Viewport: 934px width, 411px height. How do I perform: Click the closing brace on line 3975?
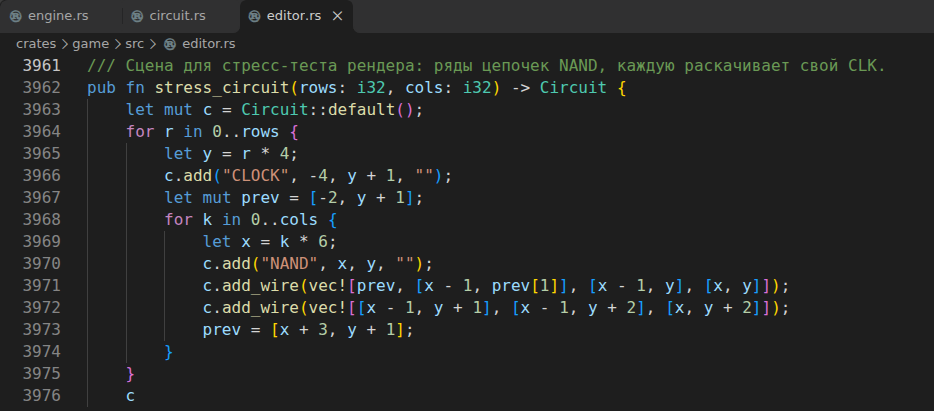click(130, 374)
